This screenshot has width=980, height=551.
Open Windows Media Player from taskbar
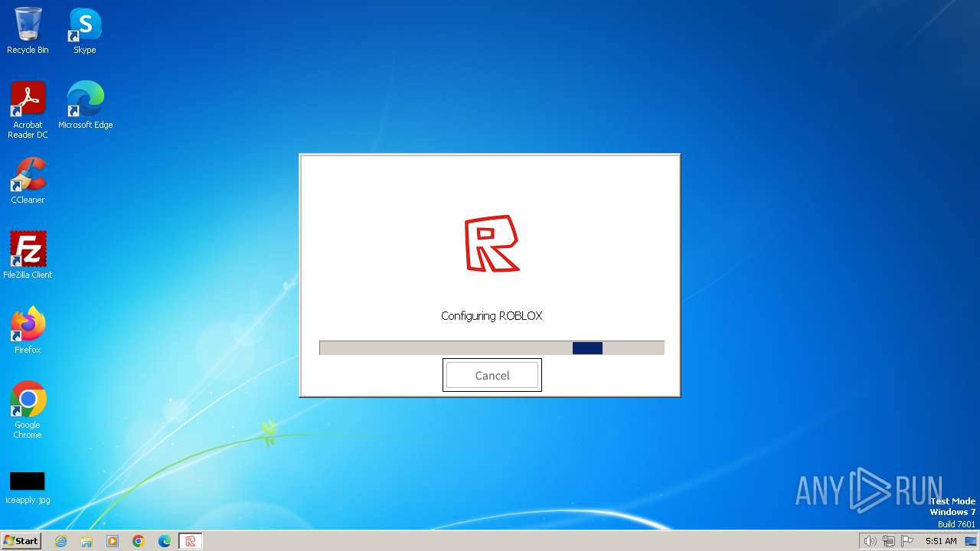(x=113, y=541)
